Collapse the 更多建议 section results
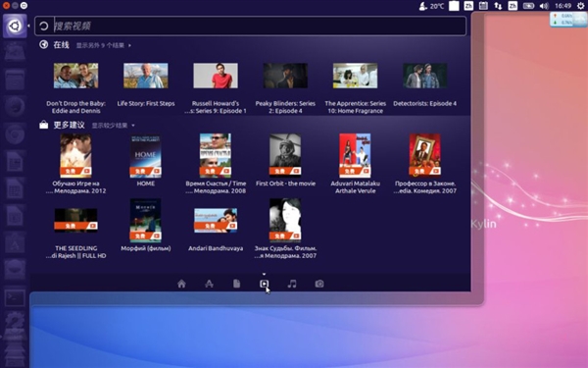Viewport: 588px width, 368px height. [x=114, y=126]
